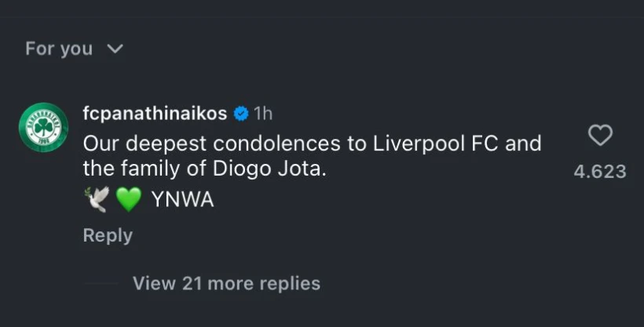Like the fcpanathinaikos comment with the heart
The image size is (644, 327).
click(x=600, y=136)
